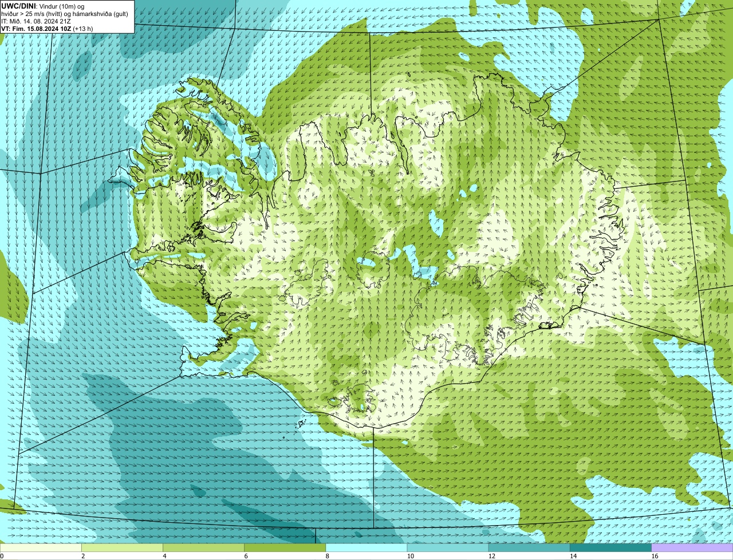This screenshot has width=733, height=560.
Task: Click the dark teal 14–16 legend segment
Action: (x=610, y=548)
